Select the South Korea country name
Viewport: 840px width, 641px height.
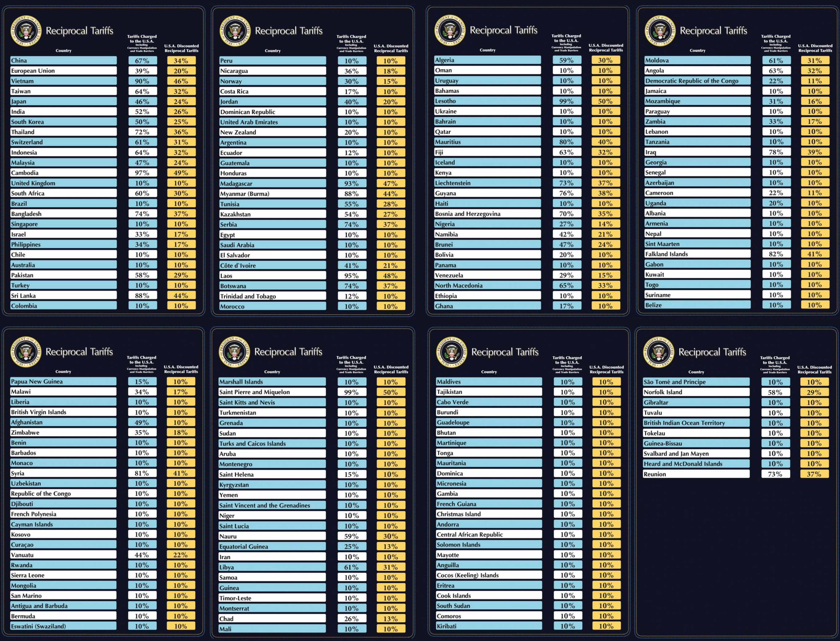coord(63,122)
